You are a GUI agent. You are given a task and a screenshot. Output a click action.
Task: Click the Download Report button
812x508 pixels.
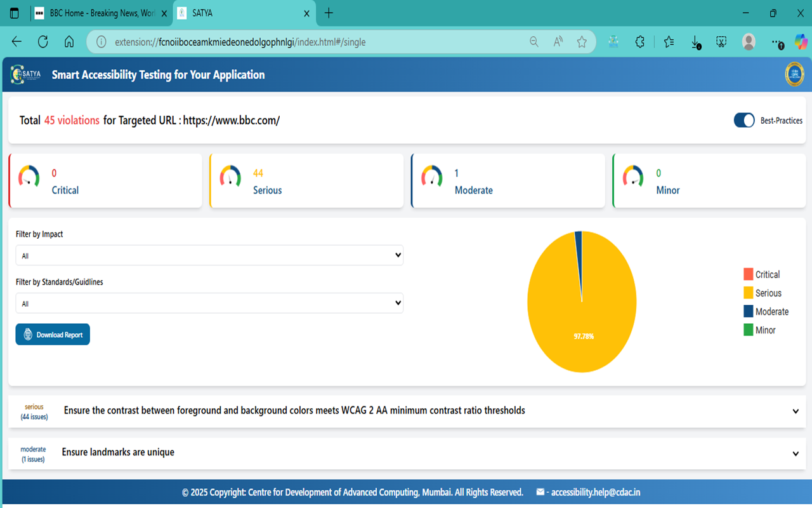tap(53, 335)
